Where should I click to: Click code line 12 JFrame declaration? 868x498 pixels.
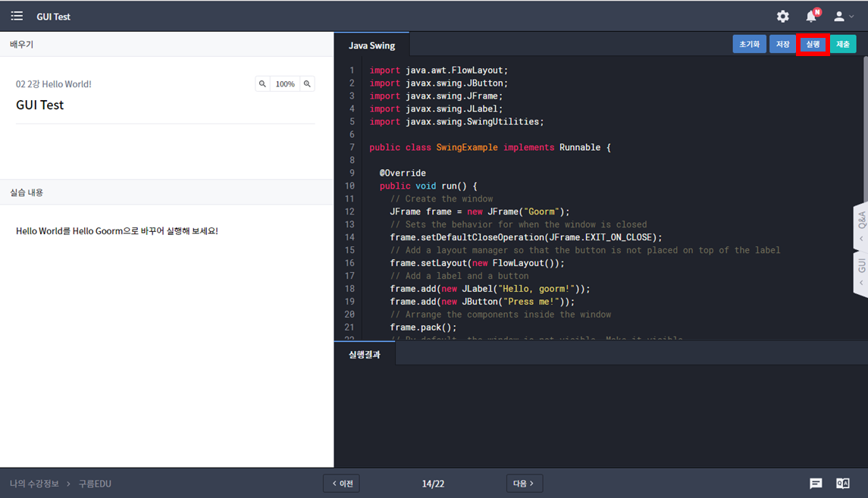479,211
